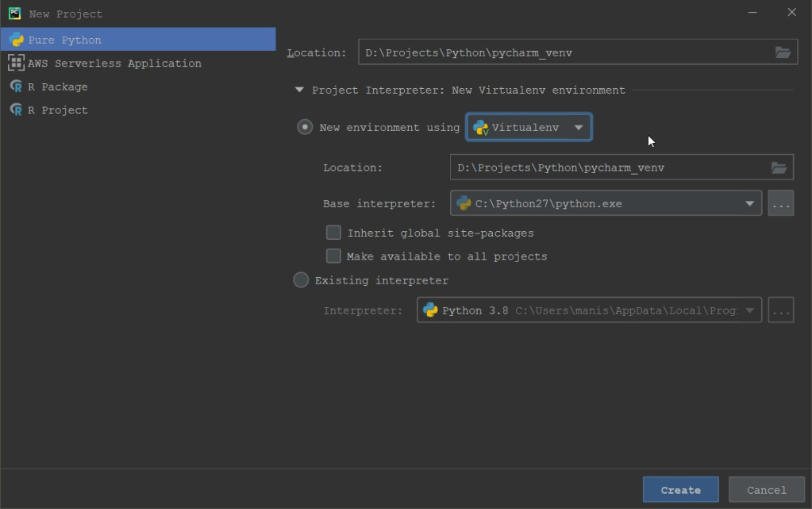Enable Inherit global site-packages checkbox
812x509 pixels.
pos(333,233)
